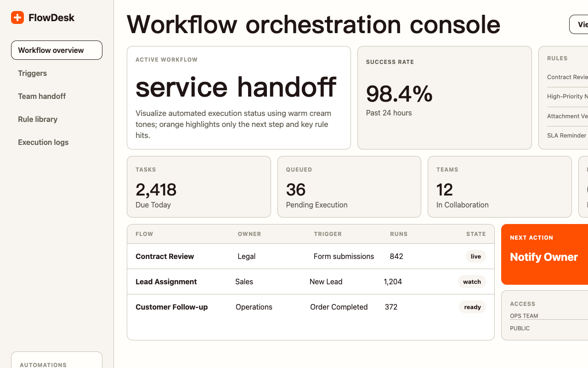
Task: Click the 12 teams value
Action: coord(445,190)
